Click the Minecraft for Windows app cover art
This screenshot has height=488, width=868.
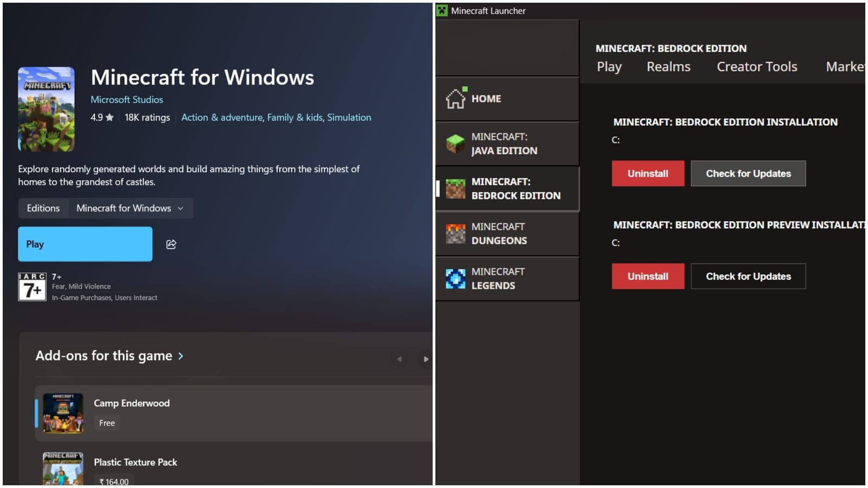(46, 109)
